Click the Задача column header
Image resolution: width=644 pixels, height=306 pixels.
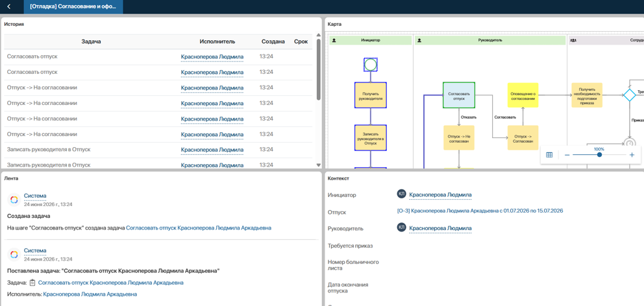tap(91, 41)
